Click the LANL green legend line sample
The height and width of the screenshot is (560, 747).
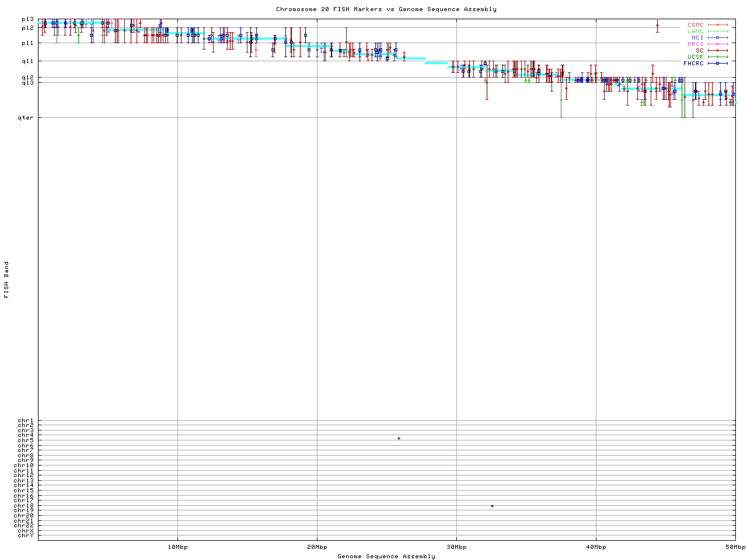click(717, 32)
